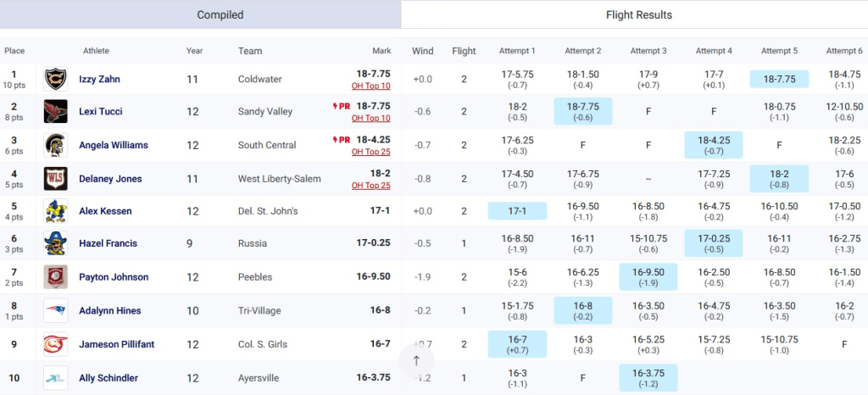Viewport: 868px width, 395px height.
Task: Click South Central logo beside Angela Williams
Action: [x=56, y=145]
